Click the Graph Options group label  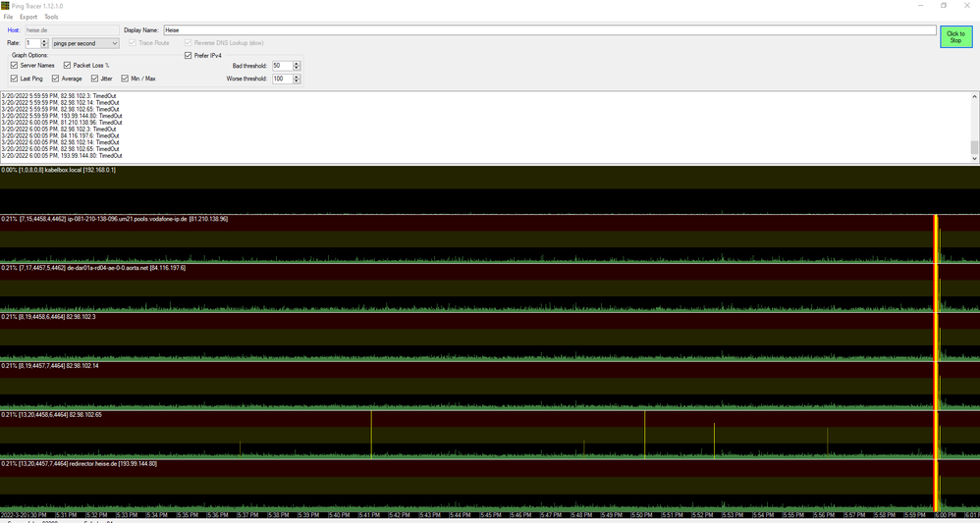(x=30, y=56)
